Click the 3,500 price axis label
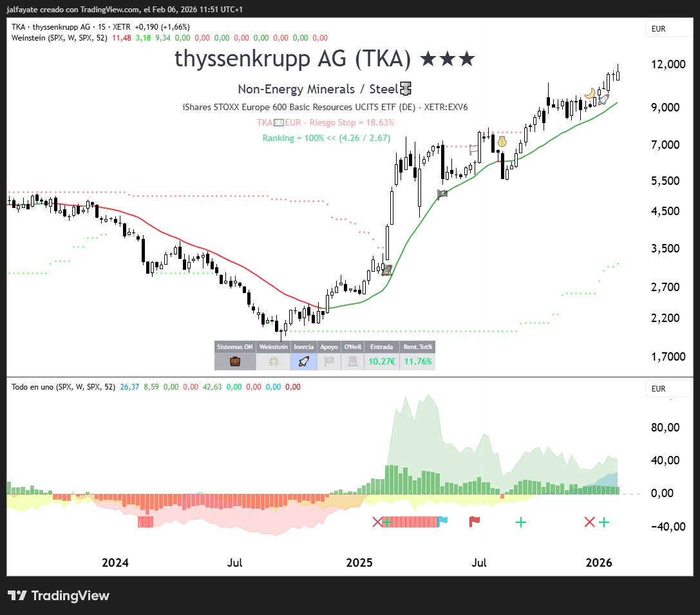Screen dimensions: 700x615 pos(665,248)
